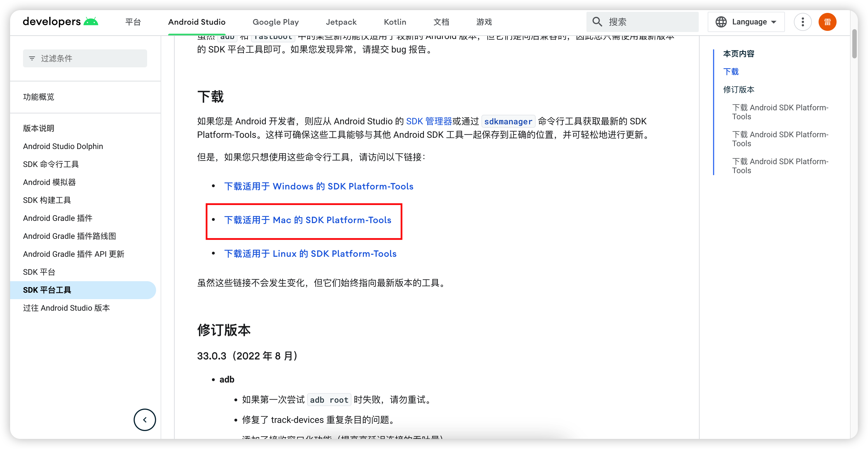Open the 游戏 tab
Screen dimensions: 868x449
[x=484, y=22]
